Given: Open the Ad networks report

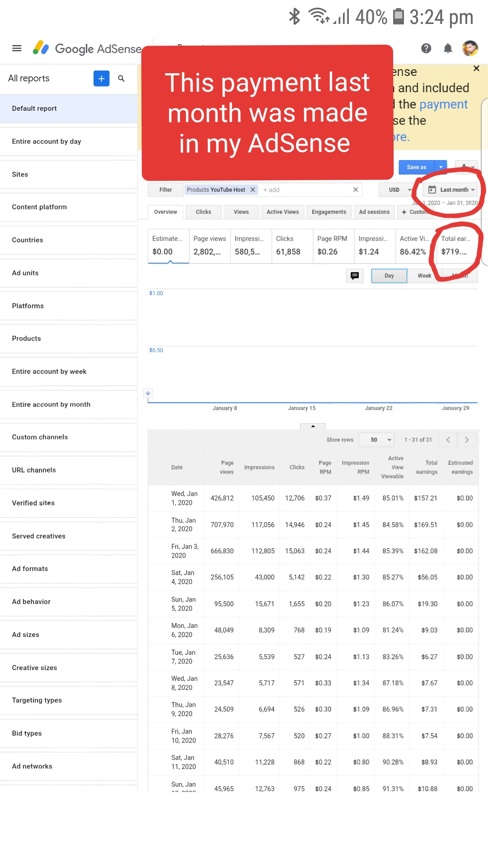Looking at the screenshot, I should click(69, 766).
